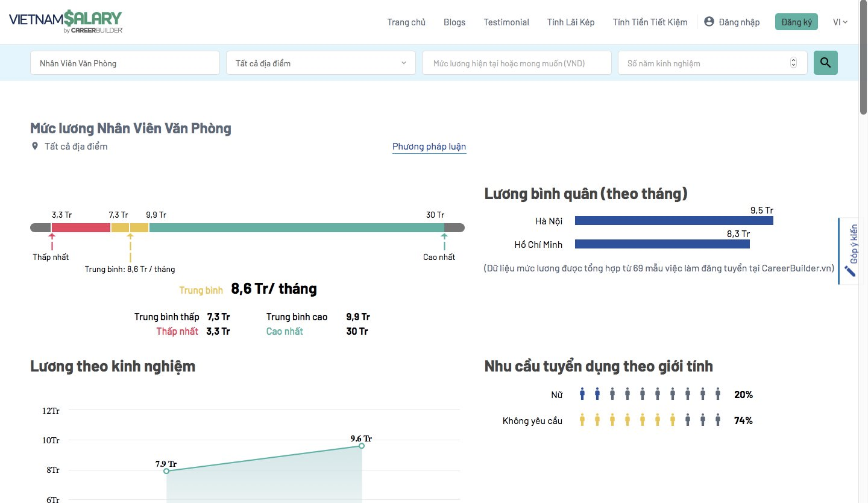Click the 12Tr axis label on the chart
Screen dimensions: 868x503
[51, 411]
